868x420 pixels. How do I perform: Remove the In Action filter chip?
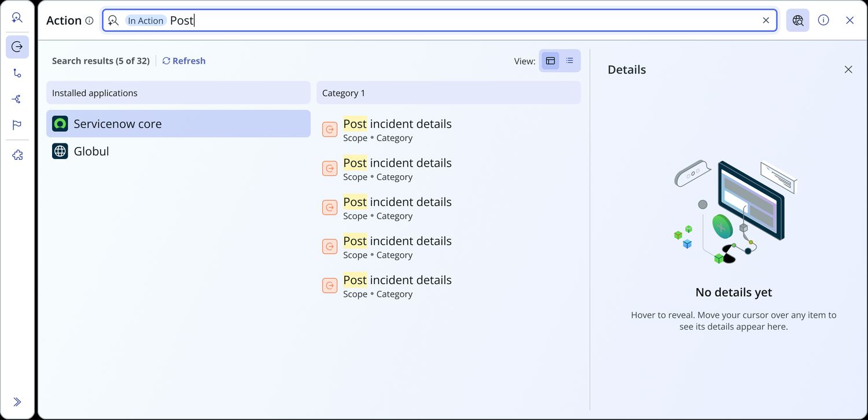coord(146,20)
